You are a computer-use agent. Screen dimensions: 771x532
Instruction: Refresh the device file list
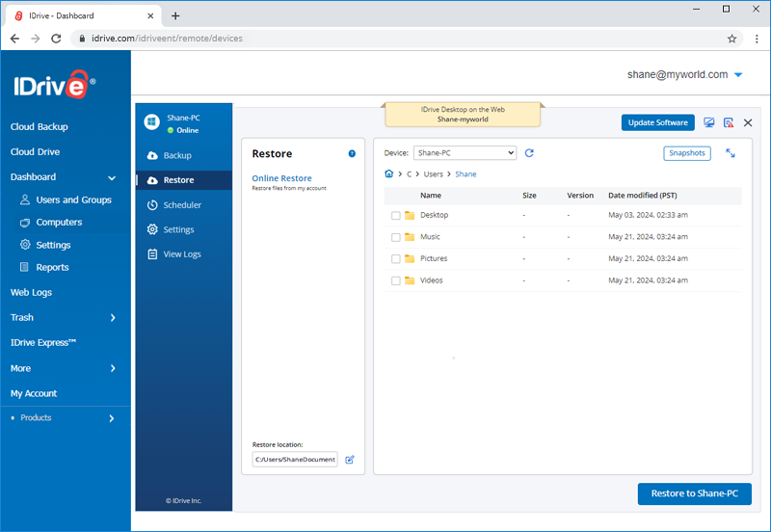529,153
